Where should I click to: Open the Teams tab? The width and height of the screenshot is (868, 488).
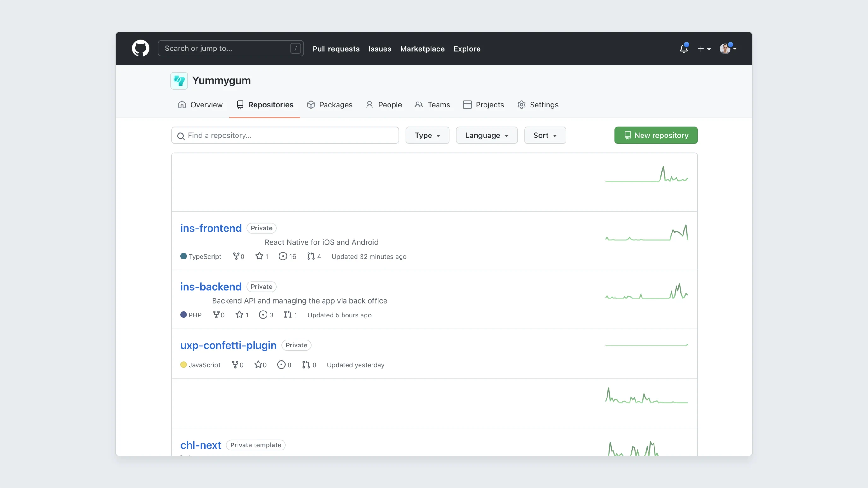(432, 105)
